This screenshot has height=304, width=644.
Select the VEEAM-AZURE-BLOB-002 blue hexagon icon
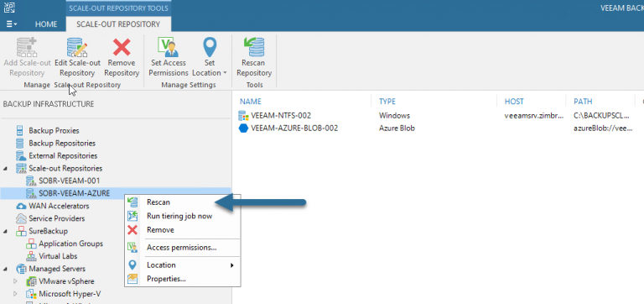(x=243, y=128)
